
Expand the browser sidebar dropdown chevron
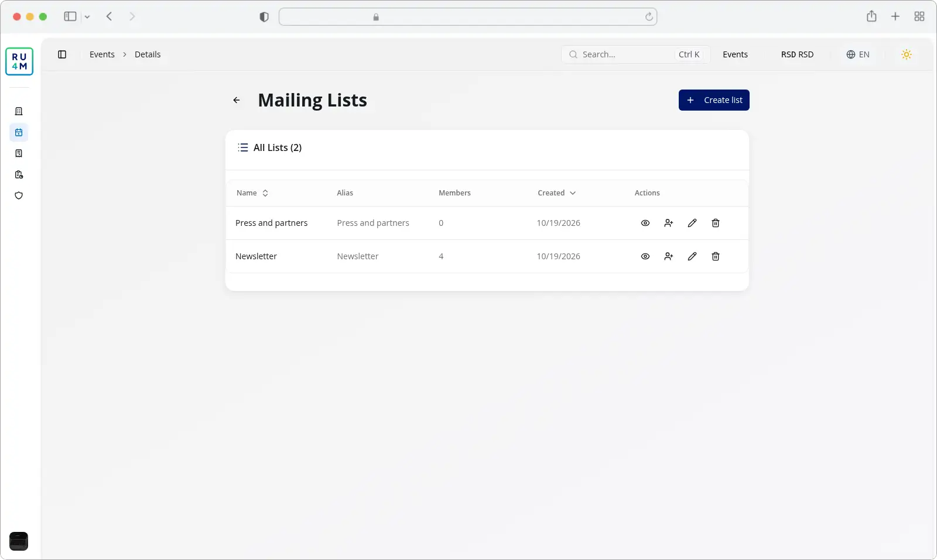[87, 17]
